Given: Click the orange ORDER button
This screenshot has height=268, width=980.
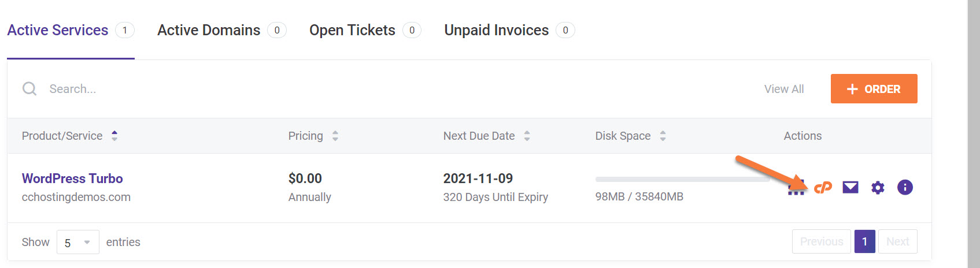Looking at the screenshot, I should pyautogui.click(x=874, y=89).
